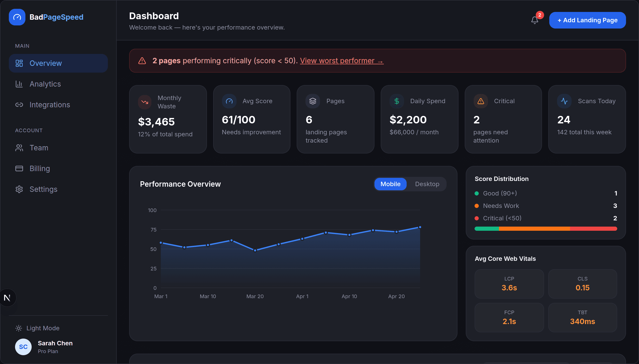Click the Score Distribution heading
The image size is (639, 364).
[502, 179]
